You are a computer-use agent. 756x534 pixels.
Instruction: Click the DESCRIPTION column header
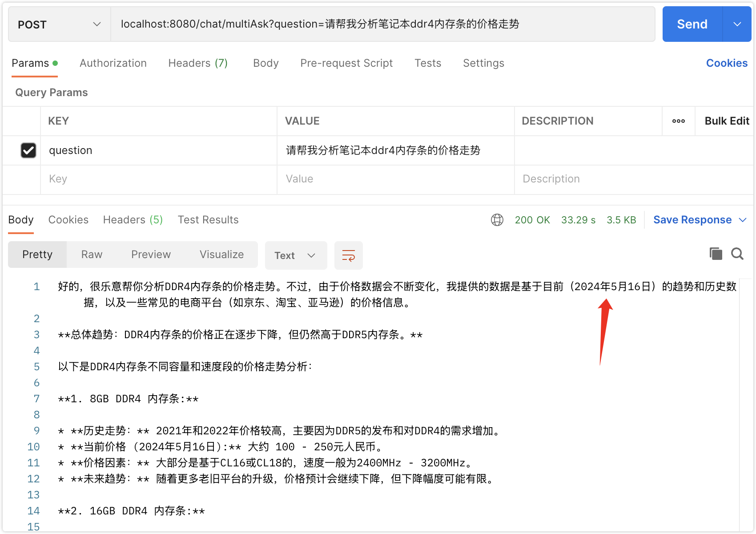(x=558, y=121)
